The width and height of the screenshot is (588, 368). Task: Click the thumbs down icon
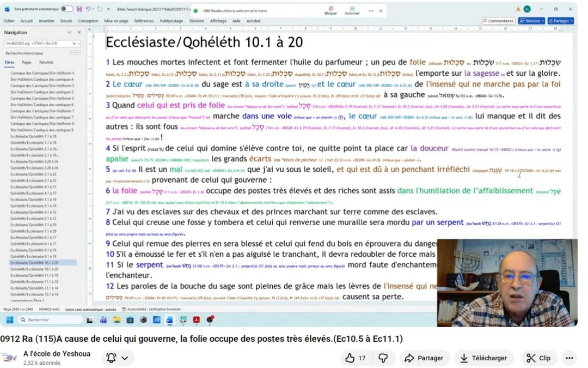(384, 358)
